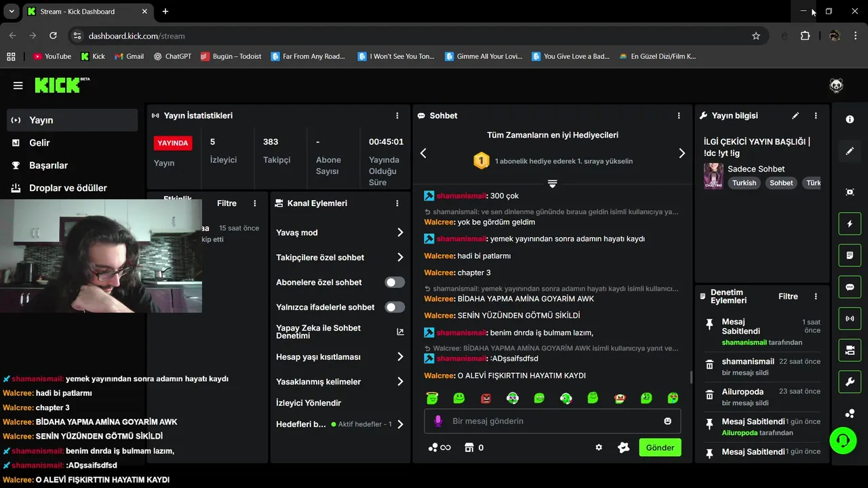This screenshot has width=868, height=488.
Task: Open the Sohbet panel three-dot menu
Action: (679, 116)
